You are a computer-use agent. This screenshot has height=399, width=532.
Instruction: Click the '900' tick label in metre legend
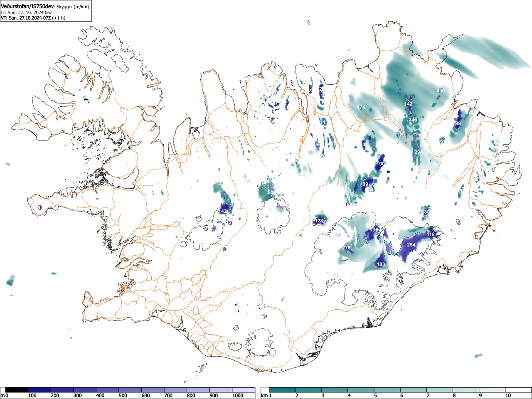214,396
